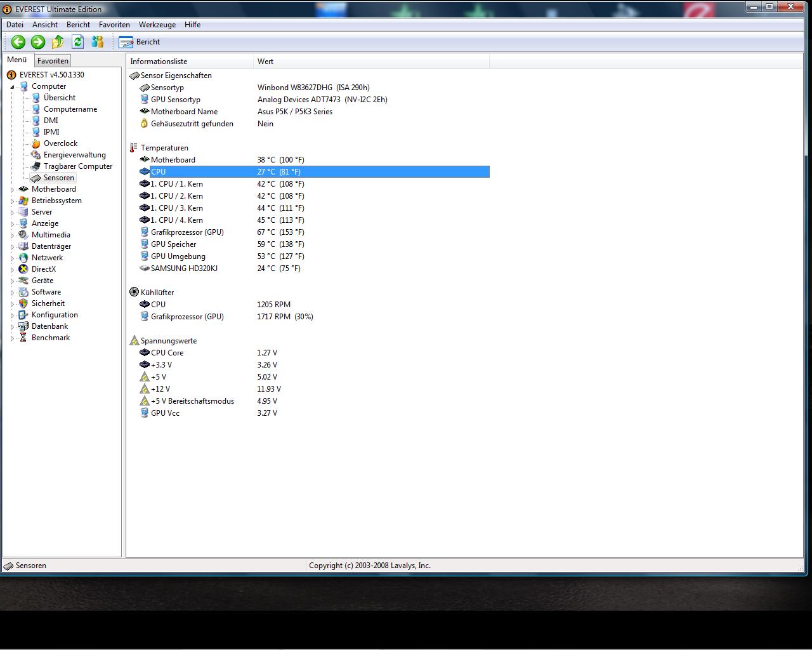Select the Computername tree item
812x650 pixels.
(x=70, y=109)
